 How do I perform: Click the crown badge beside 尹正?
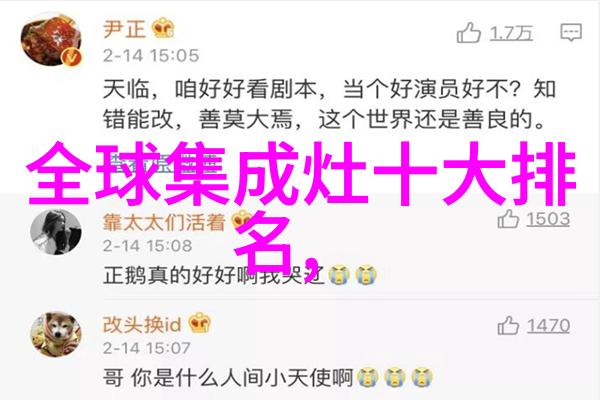click(x=163, y=28)
